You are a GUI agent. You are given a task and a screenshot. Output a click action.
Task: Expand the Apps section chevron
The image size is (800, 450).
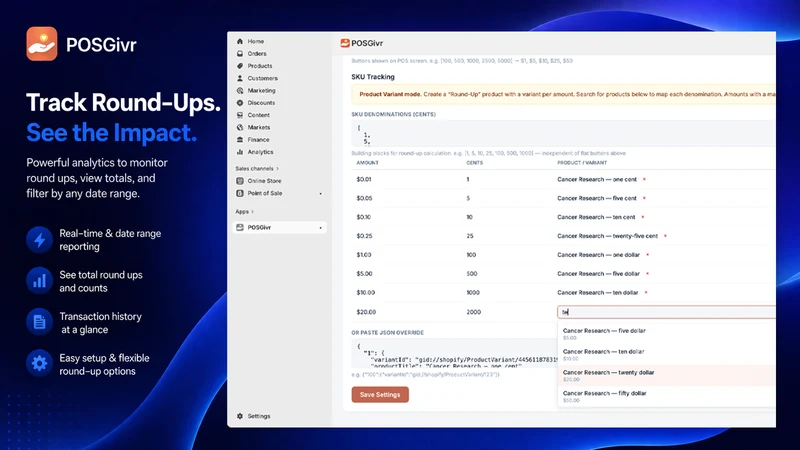[253, 211]
